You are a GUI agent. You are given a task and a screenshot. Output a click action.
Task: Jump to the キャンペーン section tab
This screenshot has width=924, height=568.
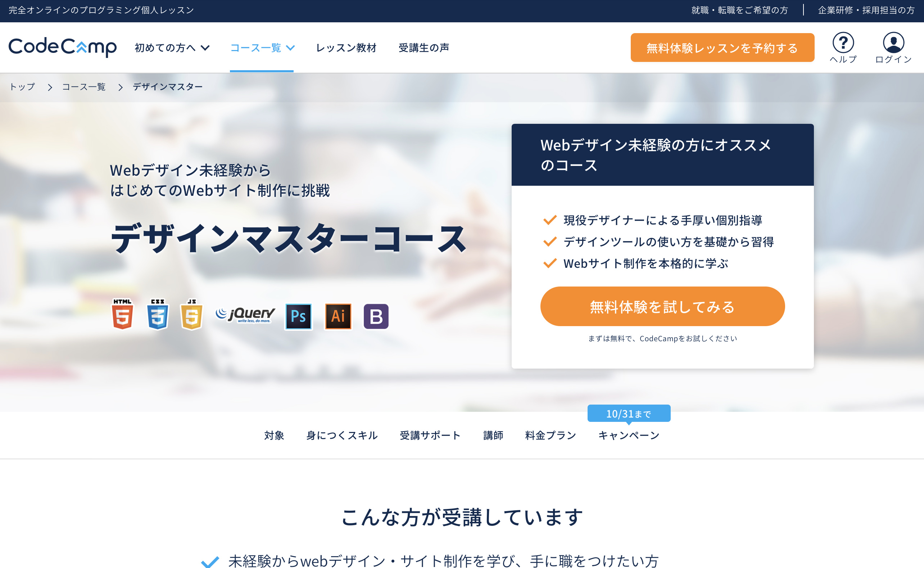[x=629, y=436]
